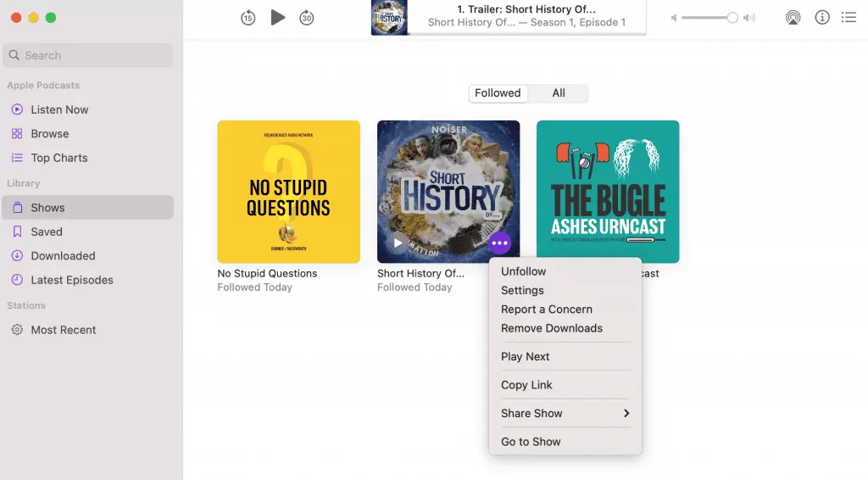
Task: Open No Stupid Questions artwork
Action: 288,192
